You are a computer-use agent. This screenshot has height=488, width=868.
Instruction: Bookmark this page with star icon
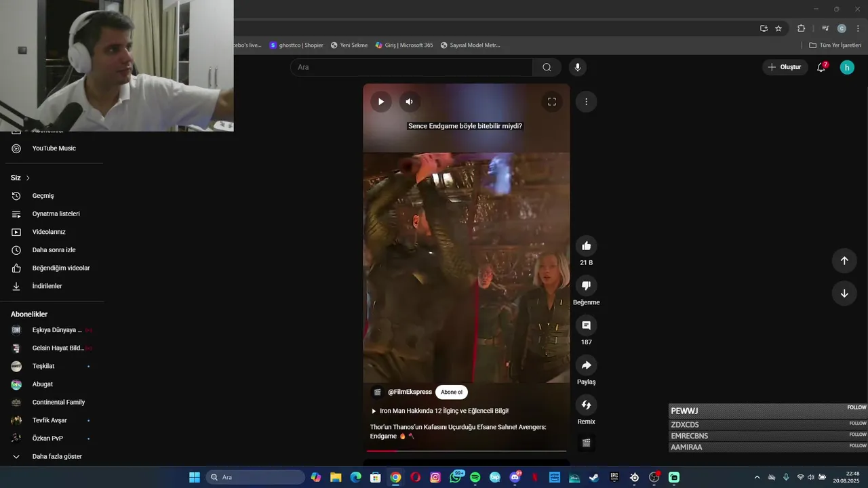[778, 28]
